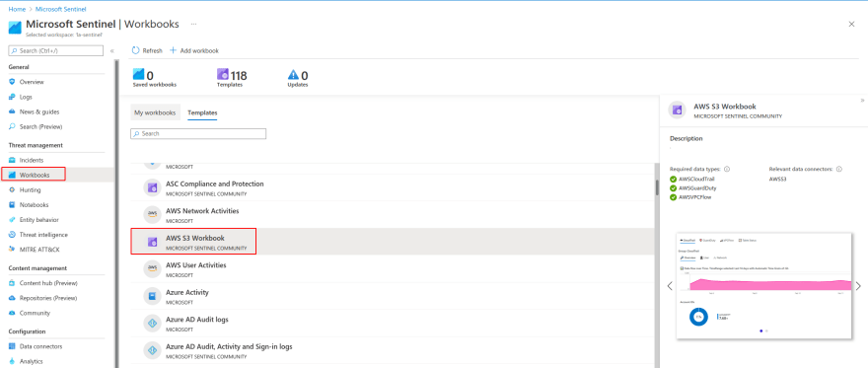
Task: Click the 118 Templates count
Action: (x=239, y=75)
